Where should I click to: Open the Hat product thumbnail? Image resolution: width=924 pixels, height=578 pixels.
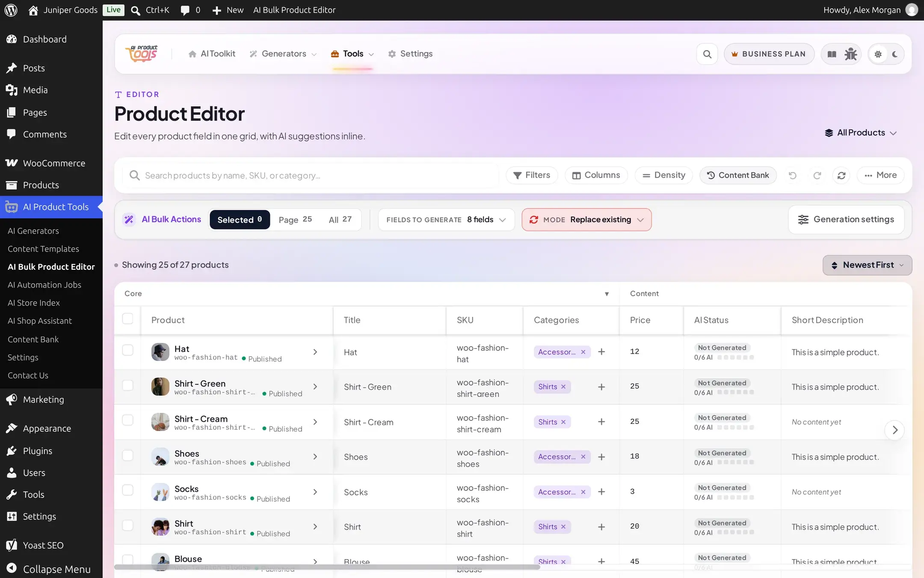click(160, 352)
